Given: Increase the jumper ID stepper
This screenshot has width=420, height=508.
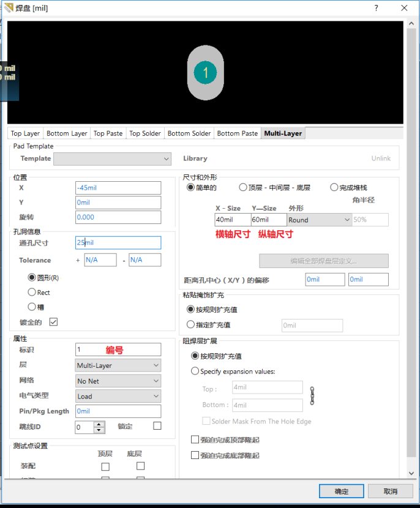Looking at the screenshot, I should click(x=99, y=424).
